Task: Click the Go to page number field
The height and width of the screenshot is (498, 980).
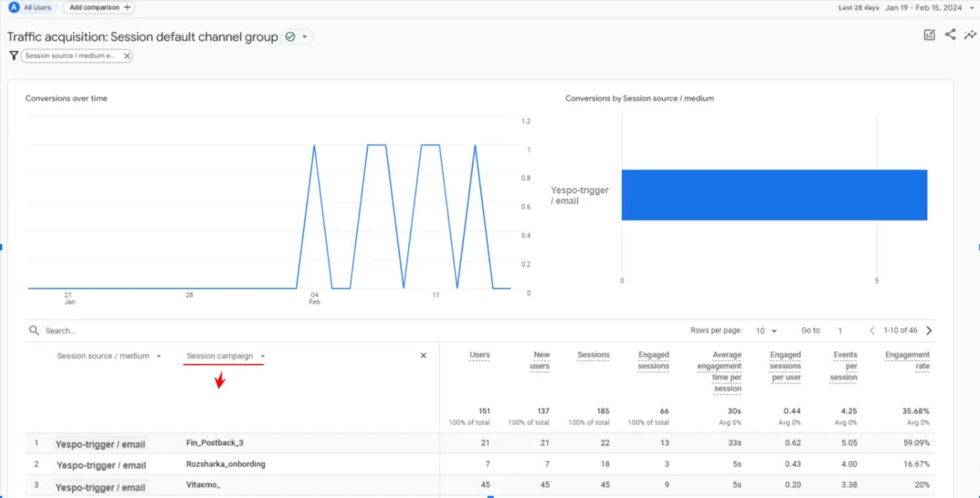Action: coord(840,331)
